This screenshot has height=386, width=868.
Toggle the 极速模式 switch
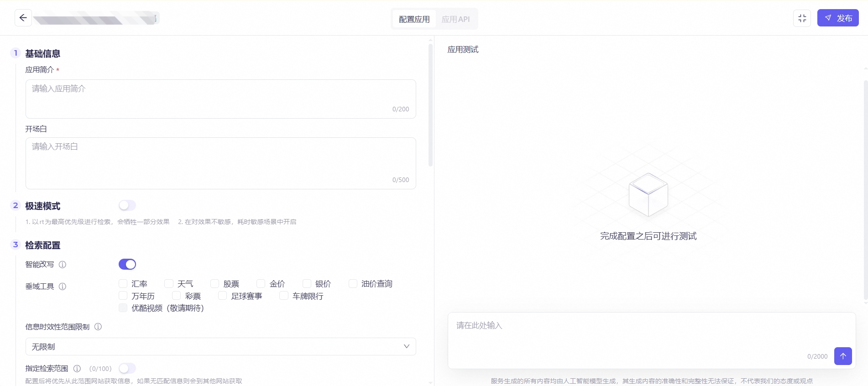(127, 205)
